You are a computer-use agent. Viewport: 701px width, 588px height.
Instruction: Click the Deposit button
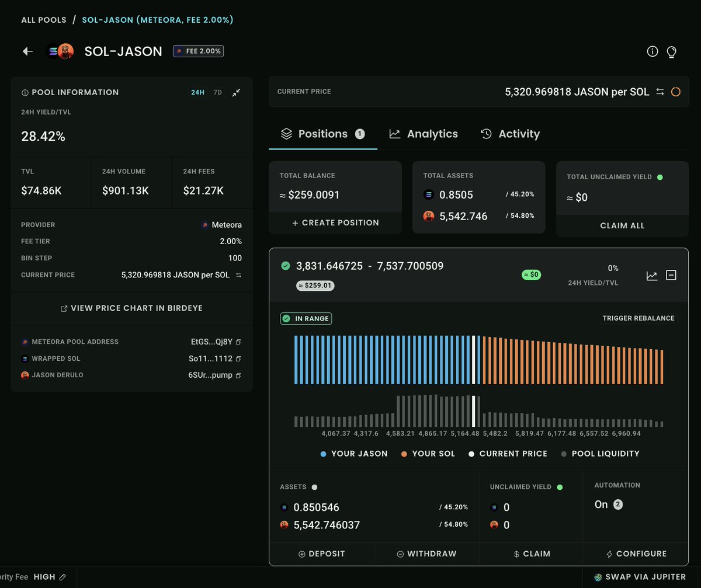(321, 554)
